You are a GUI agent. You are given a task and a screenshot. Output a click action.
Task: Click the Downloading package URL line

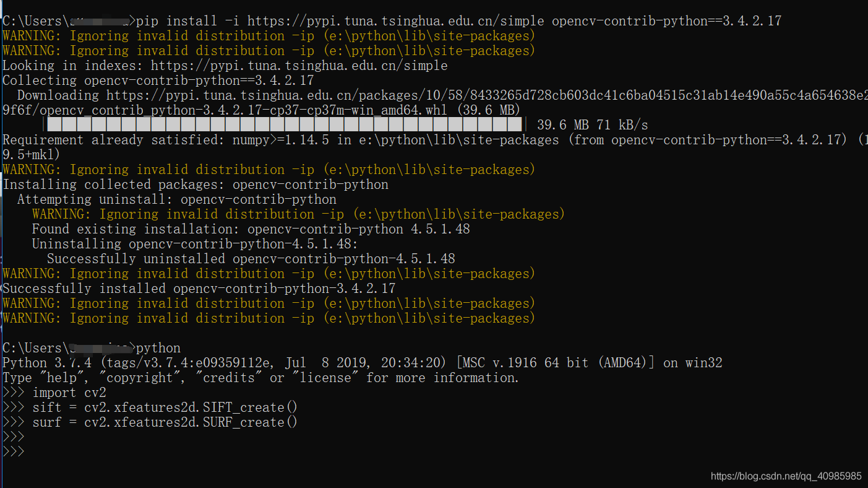(x=442, y=95)
